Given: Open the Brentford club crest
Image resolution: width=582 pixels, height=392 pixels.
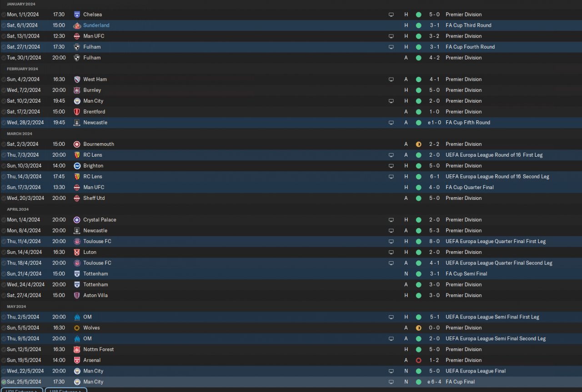Looking at the screenshot, I should pos(77,112).
